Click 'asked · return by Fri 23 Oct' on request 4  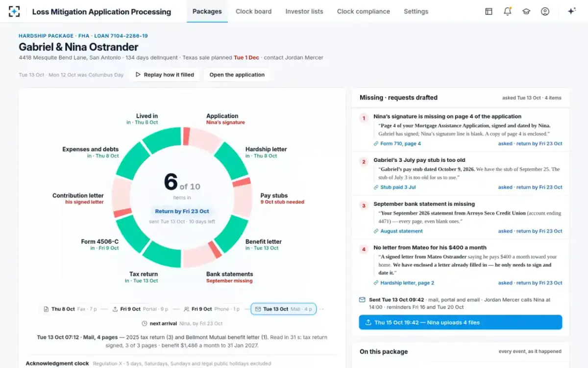click(x=530, y=283)
